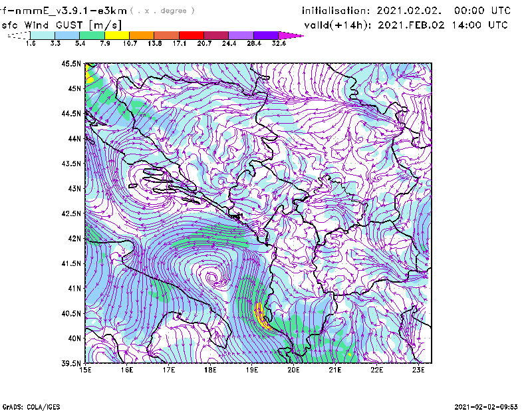The width and height of the screenshot is (532, 411).
Task: Click the violet legend swatch from 28.4 to 32.6
Action: click(265, 35)
